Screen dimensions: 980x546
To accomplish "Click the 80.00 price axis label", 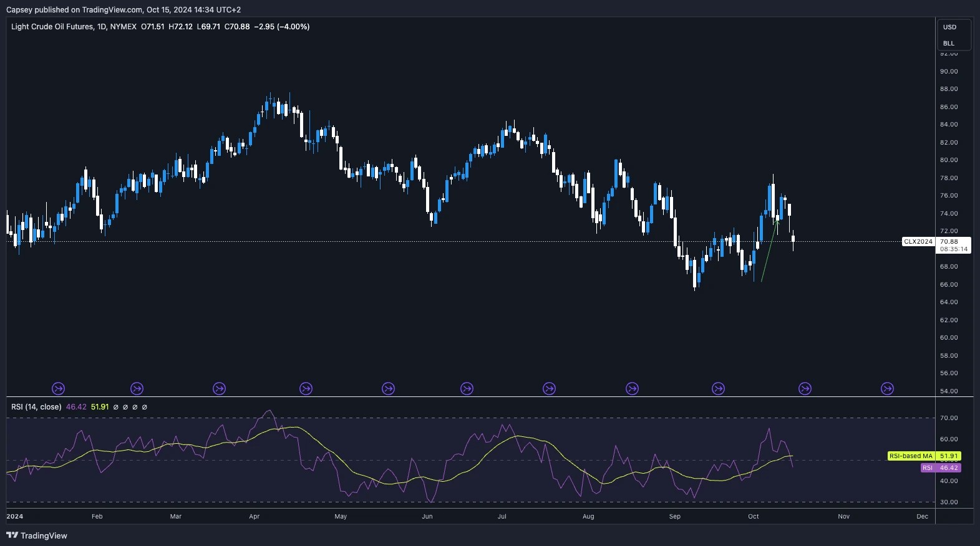I will 949,160.
